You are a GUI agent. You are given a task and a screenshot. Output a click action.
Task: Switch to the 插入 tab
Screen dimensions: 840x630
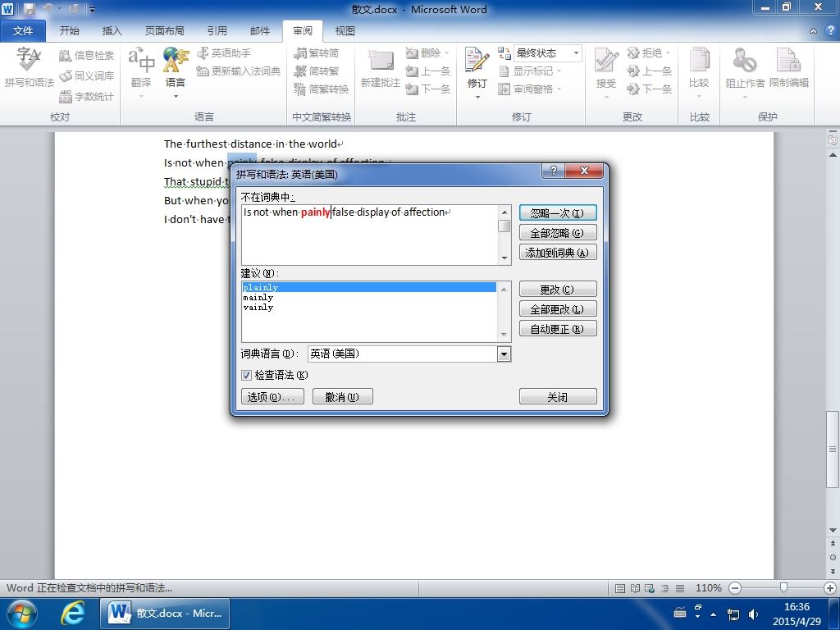click(112, 30)
